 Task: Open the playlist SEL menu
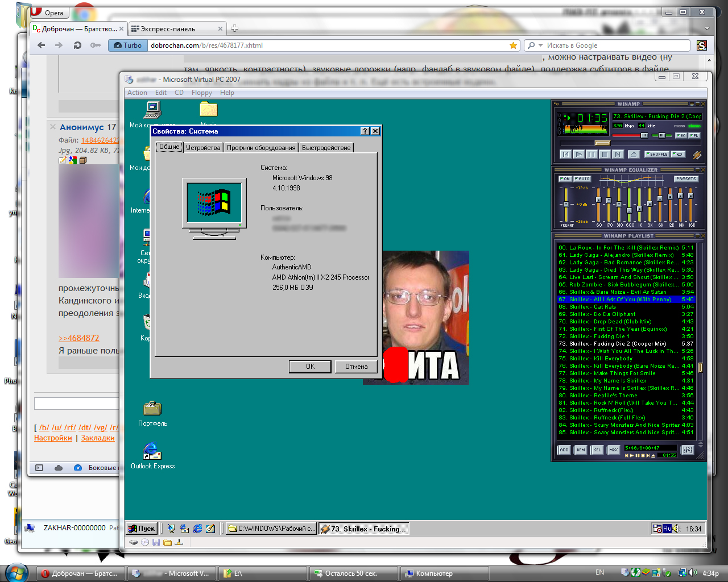tap(597, 450)
